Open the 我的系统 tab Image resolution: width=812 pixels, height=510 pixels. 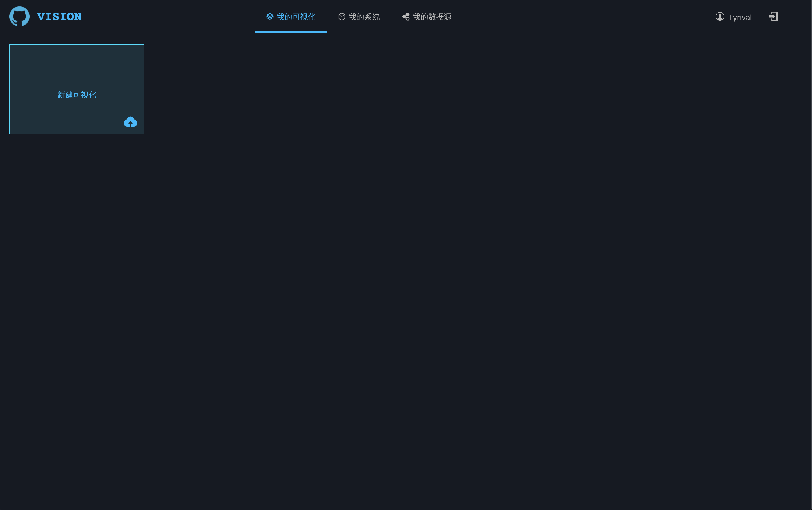pyautogui.click(x=364, y=17)
